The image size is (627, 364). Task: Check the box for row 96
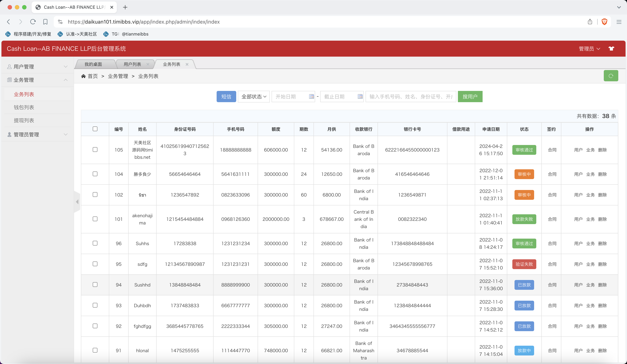(95, 243)
